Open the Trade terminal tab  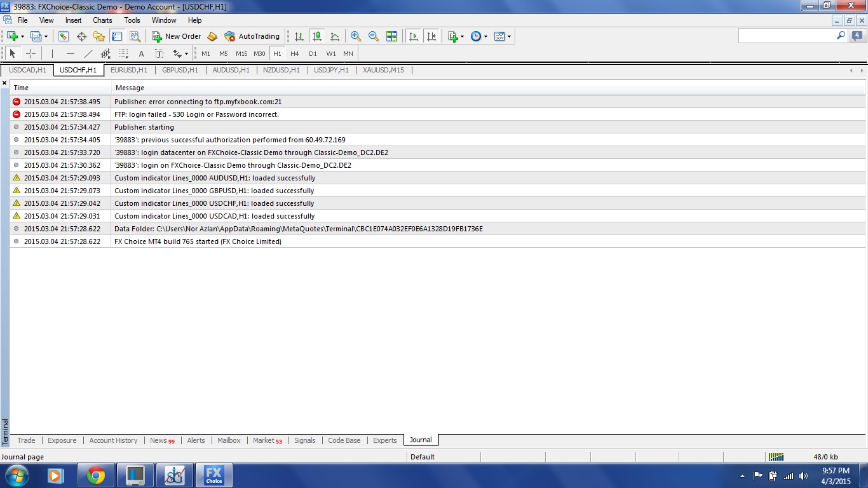coord(26,440)
